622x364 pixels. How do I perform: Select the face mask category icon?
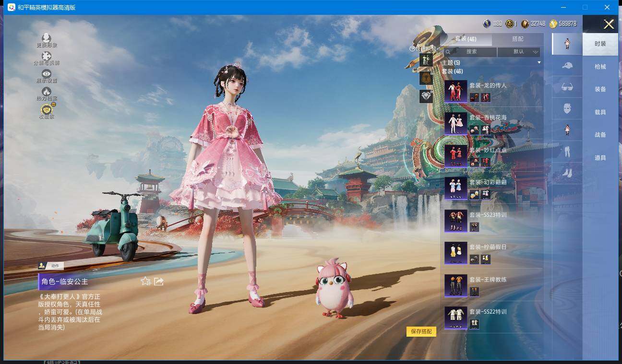point(567,108)
